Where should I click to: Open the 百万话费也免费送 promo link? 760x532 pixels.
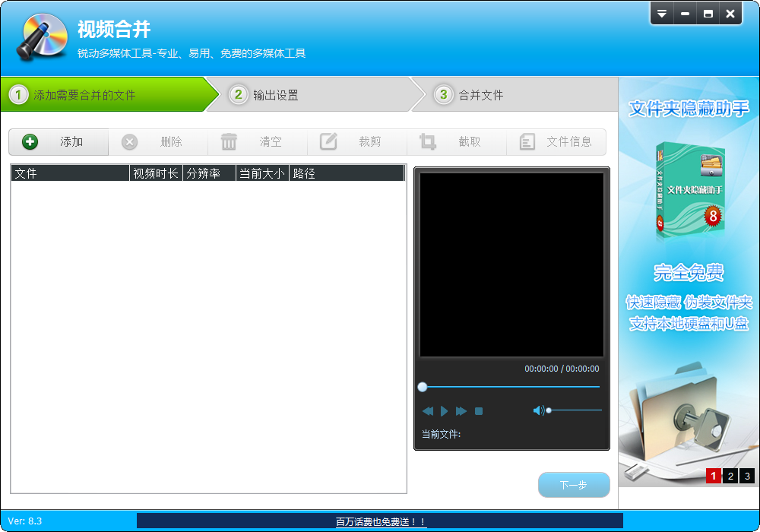[381, 522]
